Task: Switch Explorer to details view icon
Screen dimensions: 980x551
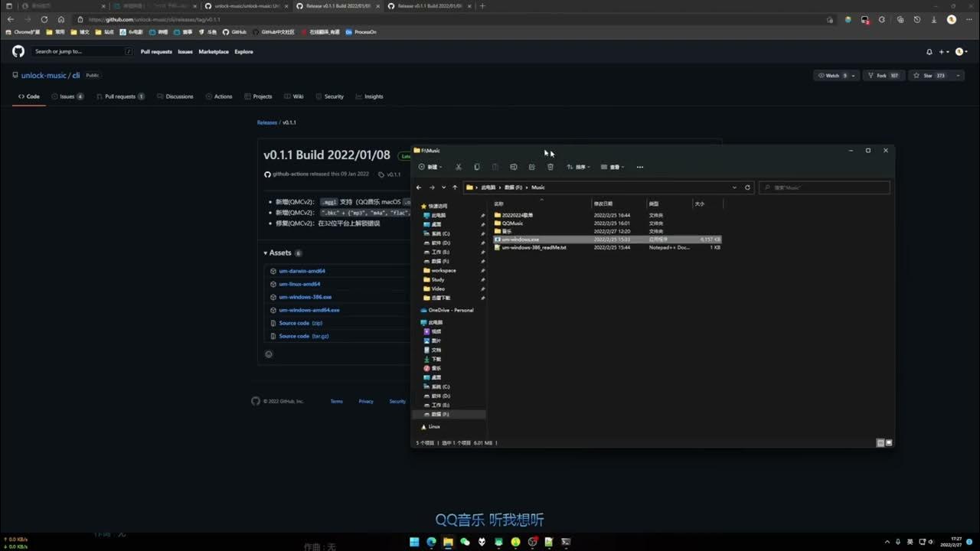Action: [880, 443]
